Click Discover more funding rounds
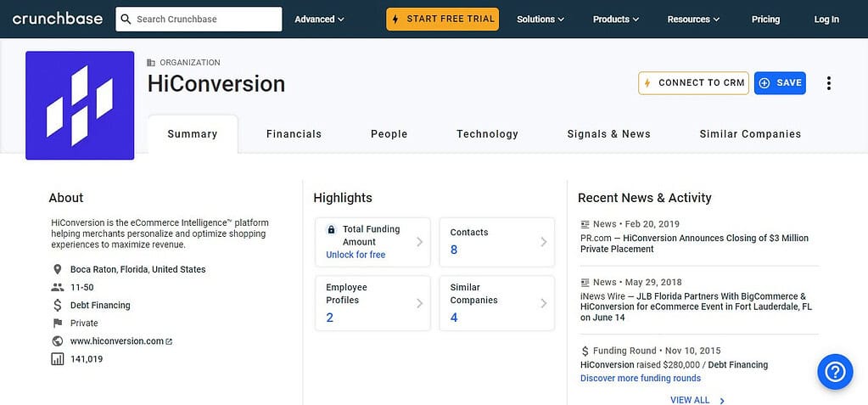 pos(641,379)
